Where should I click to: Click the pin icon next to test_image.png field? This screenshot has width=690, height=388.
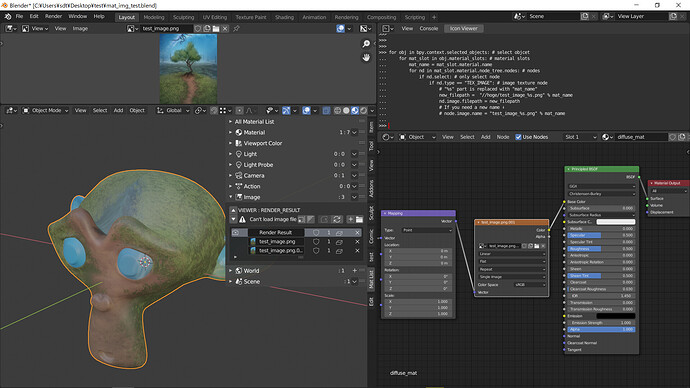tap(236, 29)
